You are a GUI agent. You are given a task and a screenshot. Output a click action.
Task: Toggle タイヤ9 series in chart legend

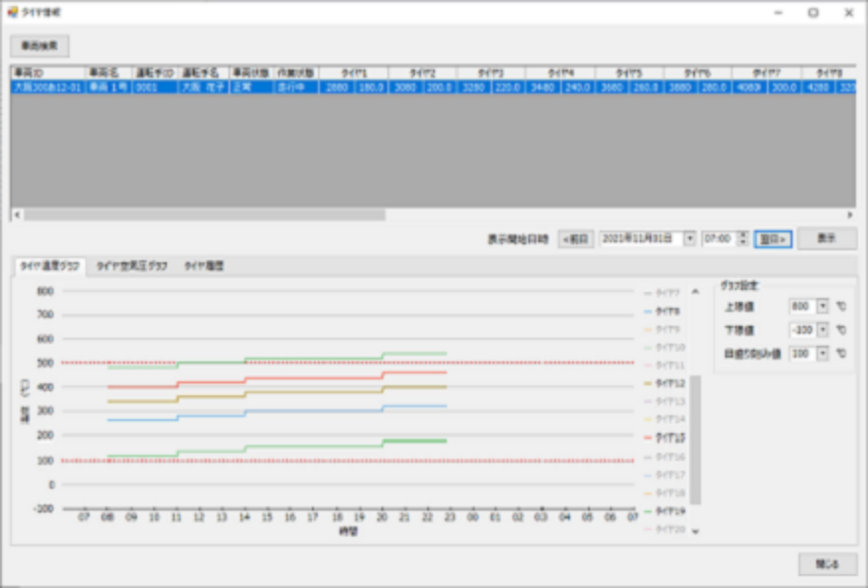coord(662,330)
